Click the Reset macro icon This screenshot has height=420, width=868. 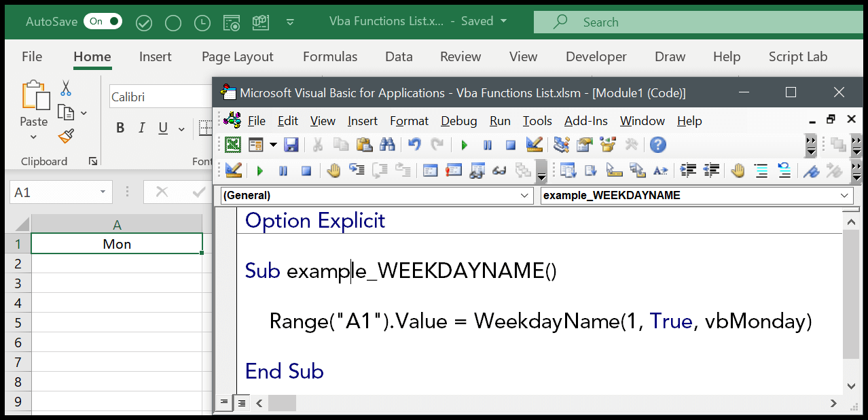(x=509, y=144)
